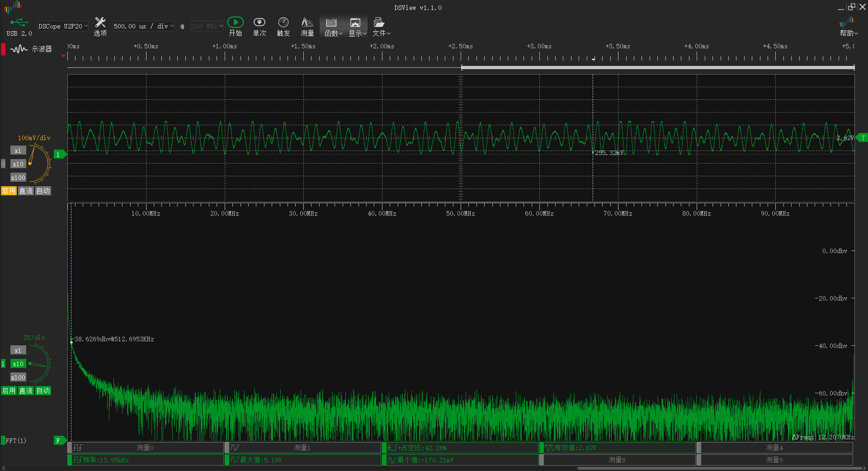This screenshot has width=868, height=471.
Task: Toggle the green 启用 channel enable button
Action: click(x=9, y=391)
